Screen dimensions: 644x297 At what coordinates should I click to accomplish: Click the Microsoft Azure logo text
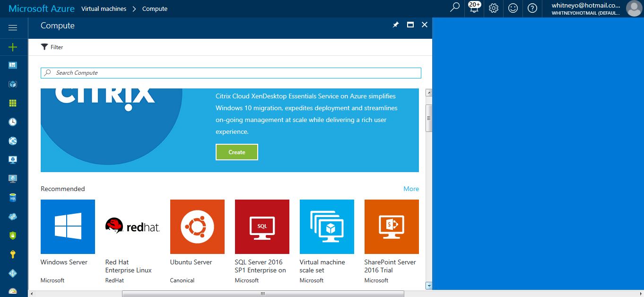click(x=42, y=9)
